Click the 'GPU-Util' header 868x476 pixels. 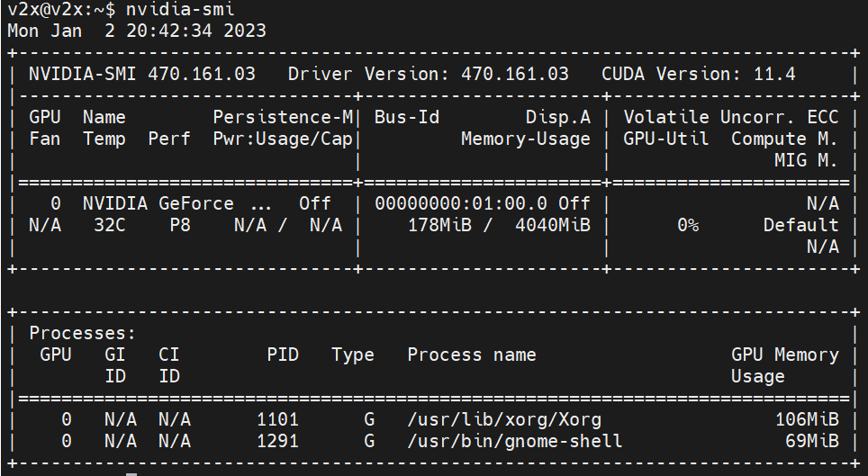pos(666,139)
